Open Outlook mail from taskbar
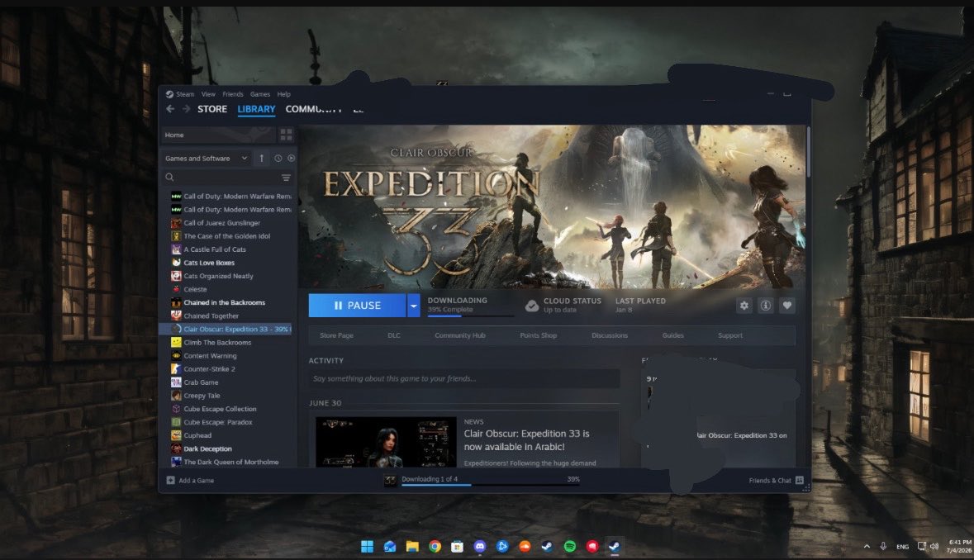The image size is (974, 560). coord(389,546)
